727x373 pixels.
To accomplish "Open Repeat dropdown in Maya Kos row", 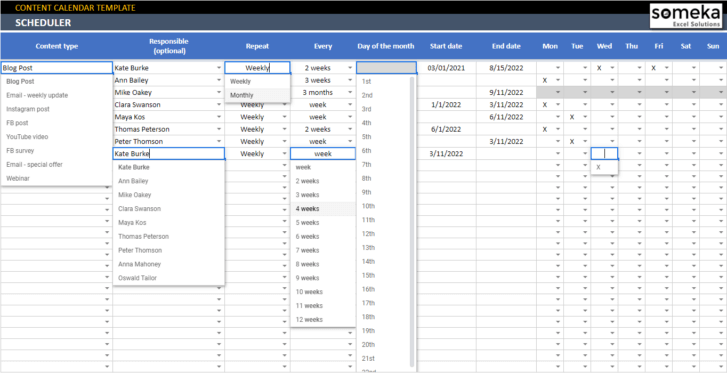I will tap(284, 117).
